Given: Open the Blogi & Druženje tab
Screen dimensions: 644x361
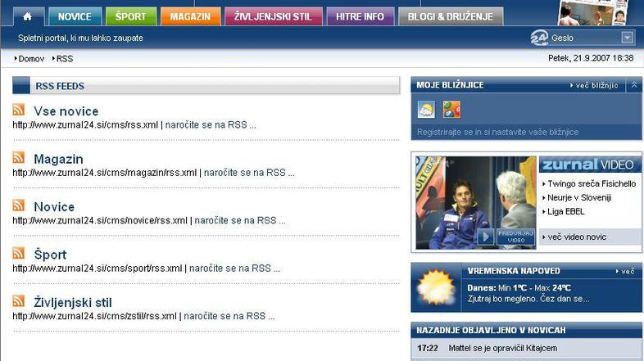Looking at the screenshot, I should tap(451, 16).
